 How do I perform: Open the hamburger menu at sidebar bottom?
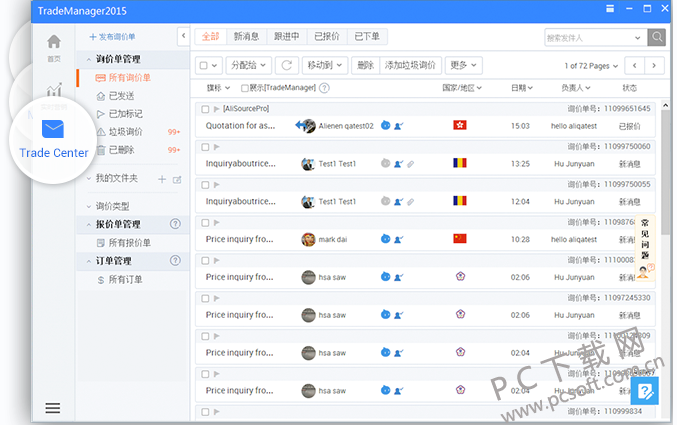(x=53, y=408)
